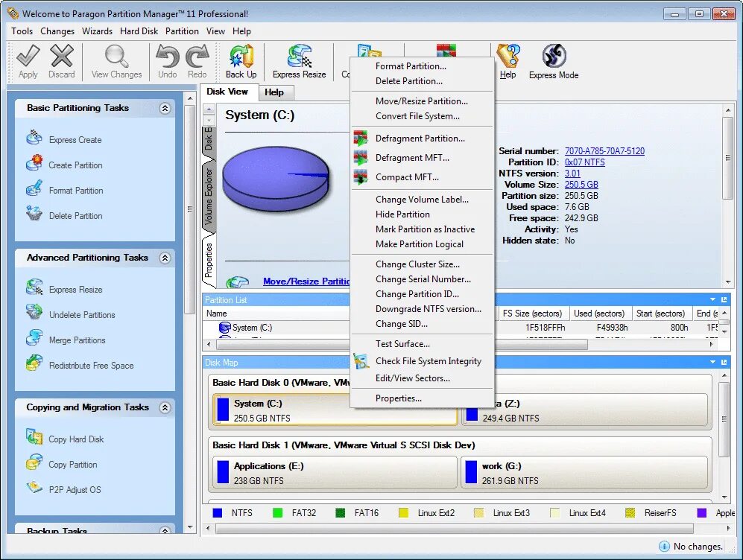Click the Partition ID 0x07 NTFS link

pyautogui.click(x=585, y=162)
